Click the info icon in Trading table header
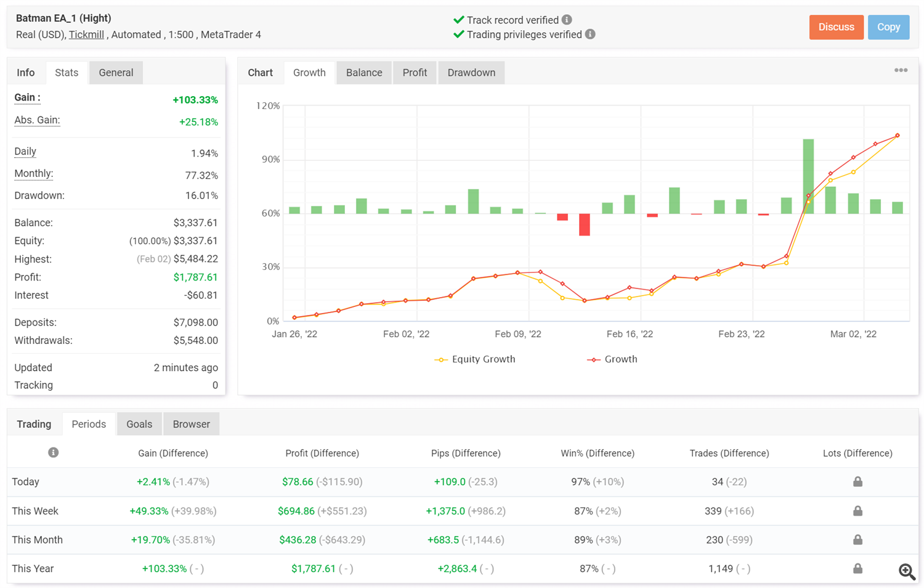This screenshot has height=588, width=924. pos(54,453)
